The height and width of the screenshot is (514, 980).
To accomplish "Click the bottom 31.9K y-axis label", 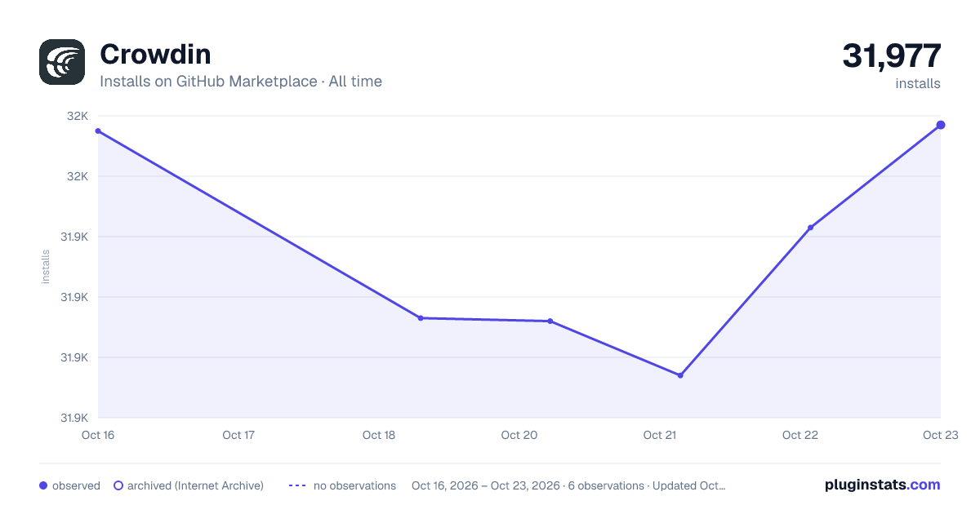I will click(74, 418).
